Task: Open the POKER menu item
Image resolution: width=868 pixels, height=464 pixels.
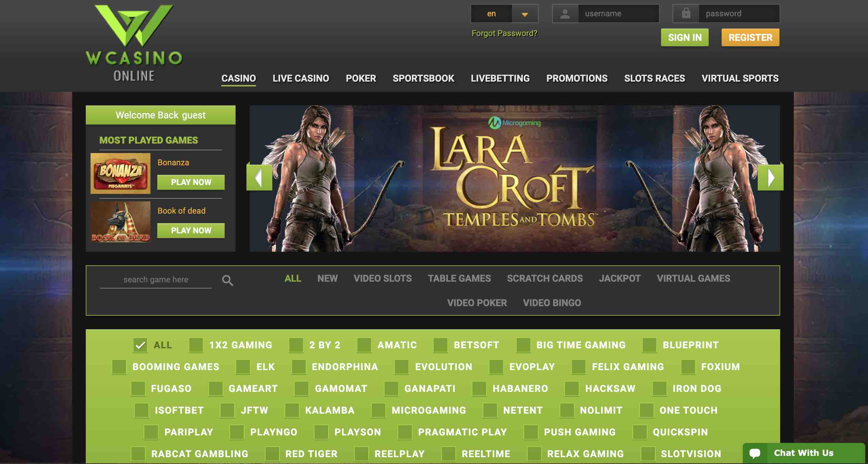Action: 361,78
